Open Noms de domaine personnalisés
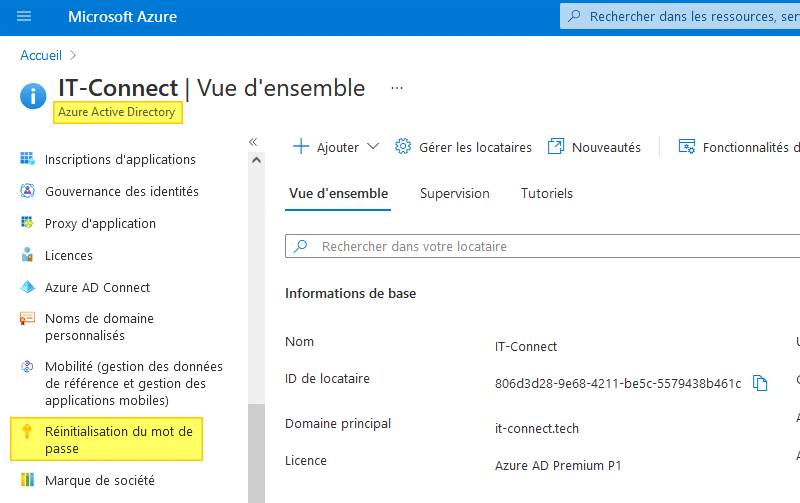 pyautogui.click(x=99, y=327)
